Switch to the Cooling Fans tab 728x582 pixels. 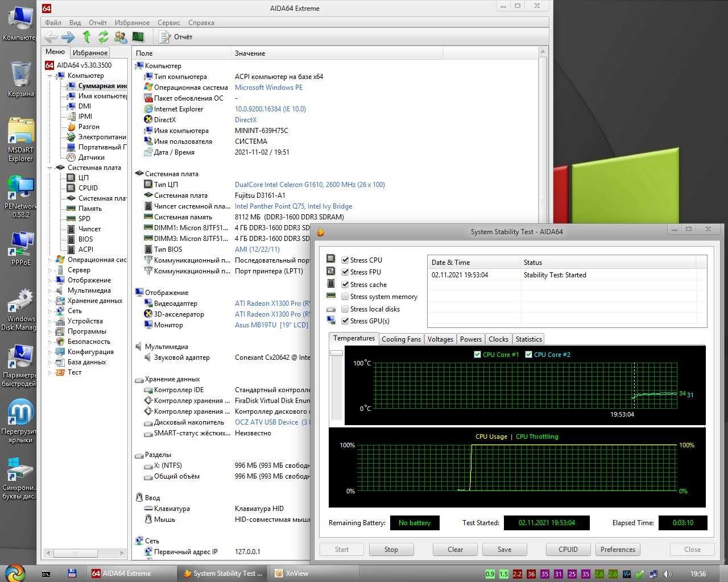[x=401, y=339]
